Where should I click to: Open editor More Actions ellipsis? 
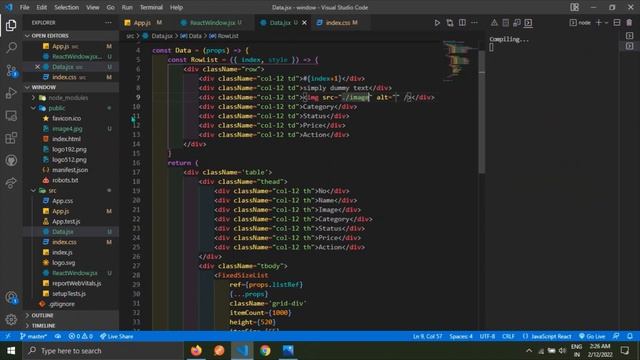474,23
